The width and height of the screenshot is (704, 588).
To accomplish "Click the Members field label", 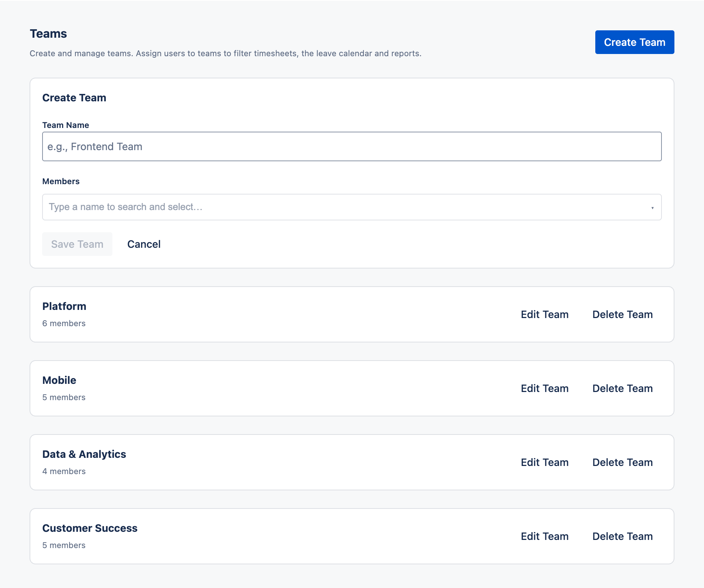I will point(61,181).
